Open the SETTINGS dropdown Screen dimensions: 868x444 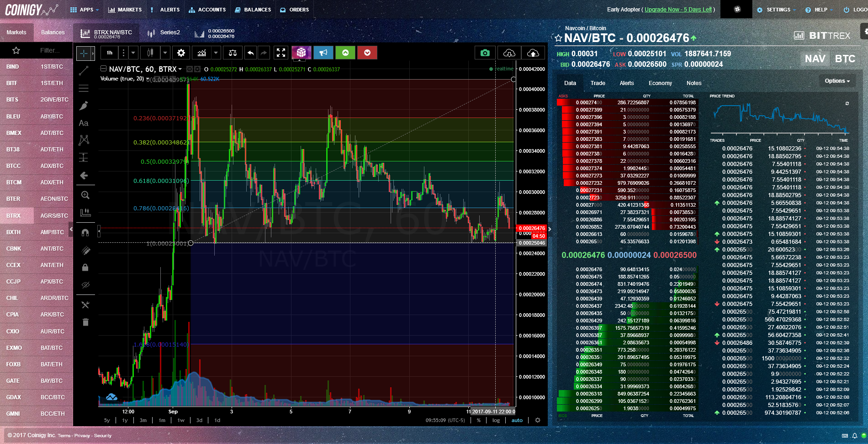coord(776,10)
